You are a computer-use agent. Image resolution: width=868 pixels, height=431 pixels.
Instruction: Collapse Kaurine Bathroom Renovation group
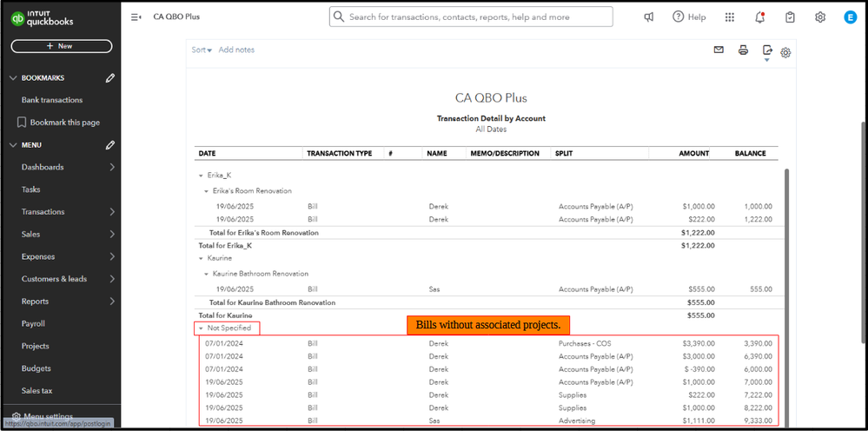coord(207,274)
